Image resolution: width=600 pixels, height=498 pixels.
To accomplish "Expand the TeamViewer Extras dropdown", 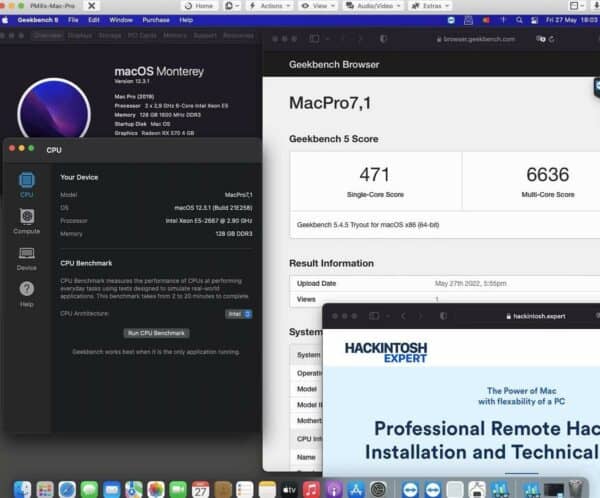I will (430, 6).
